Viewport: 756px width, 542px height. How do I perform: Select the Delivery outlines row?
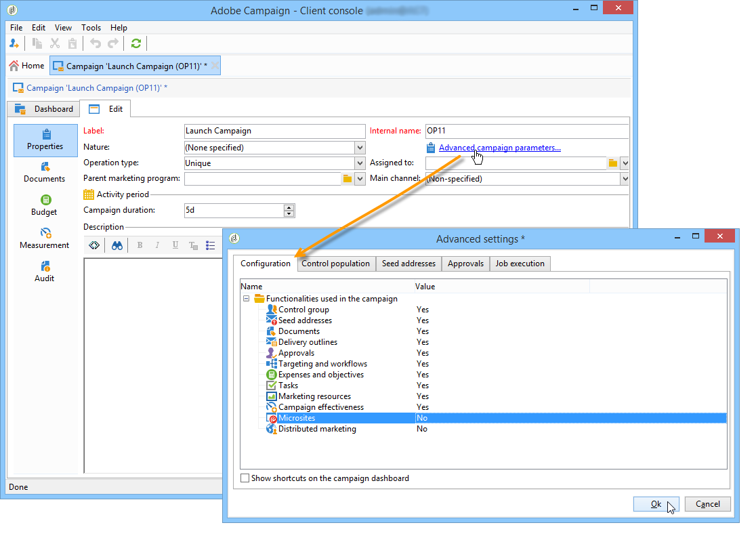[483, 342]
